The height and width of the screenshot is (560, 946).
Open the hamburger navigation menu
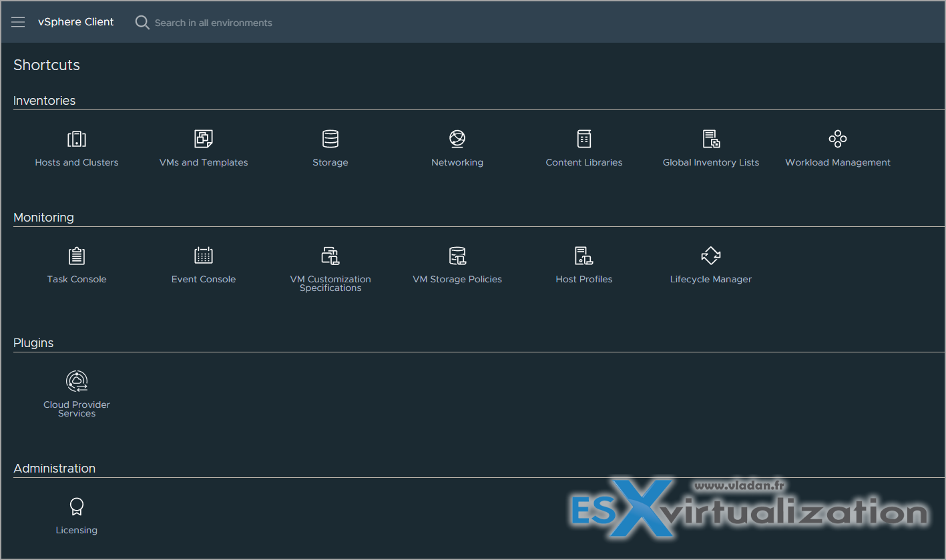tap(18, 22)
